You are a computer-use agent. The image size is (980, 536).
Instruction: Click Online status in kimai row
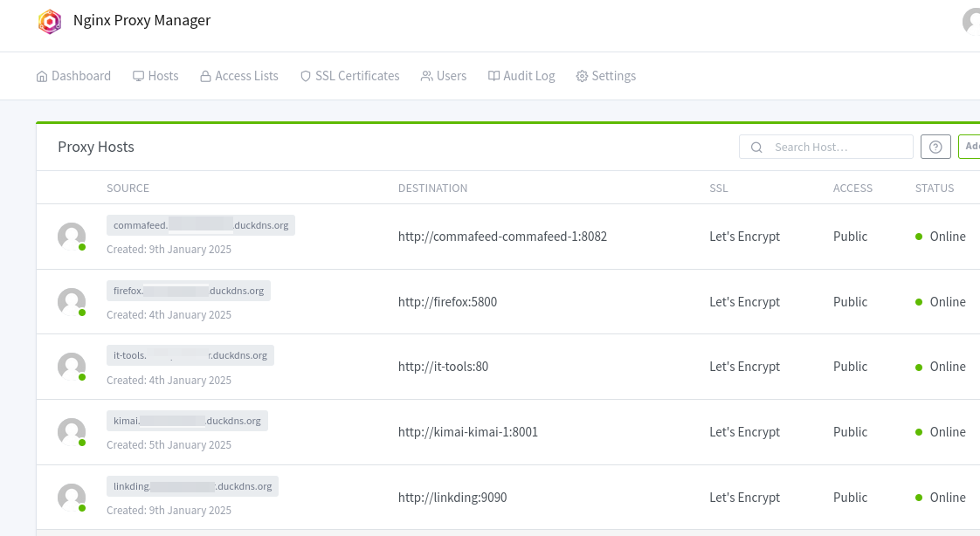click(x=941, y=432)
